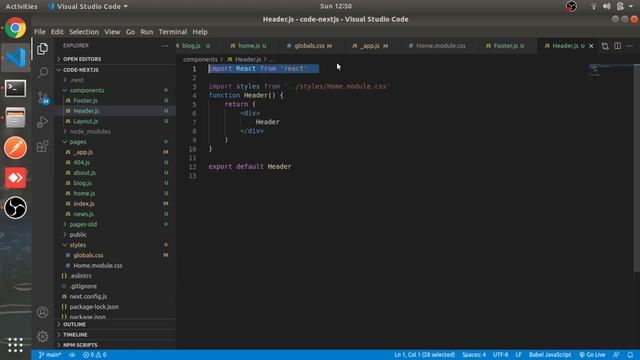
Task: Open the Run and Debug view
Action: [x=42, y=122]
